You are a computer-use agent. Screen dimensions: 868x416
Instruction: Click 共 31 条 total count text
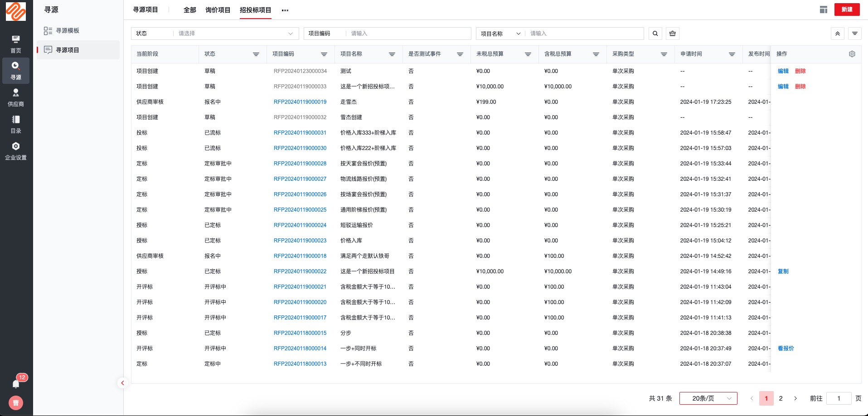coord(660,398)
